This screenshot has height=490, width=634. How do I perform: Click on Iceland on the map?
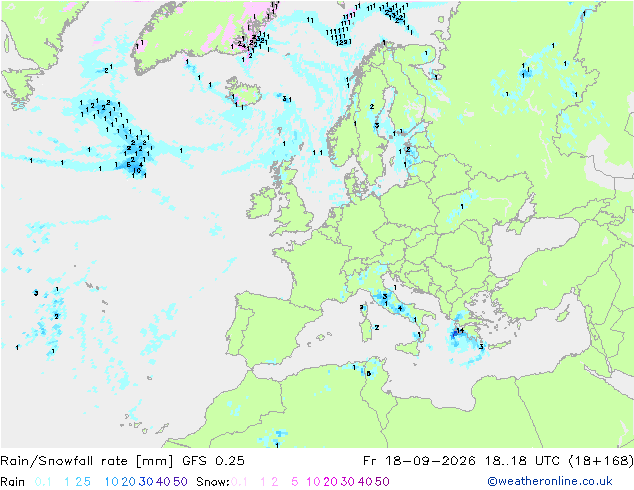pos(247,91)
